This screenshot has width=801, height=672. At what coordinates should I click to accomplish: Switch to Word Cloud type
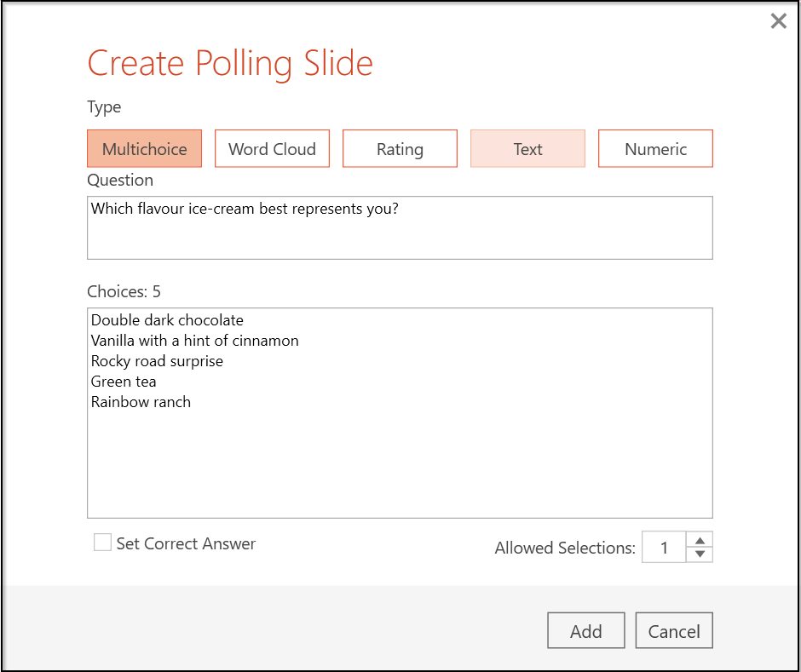(272, 149)
